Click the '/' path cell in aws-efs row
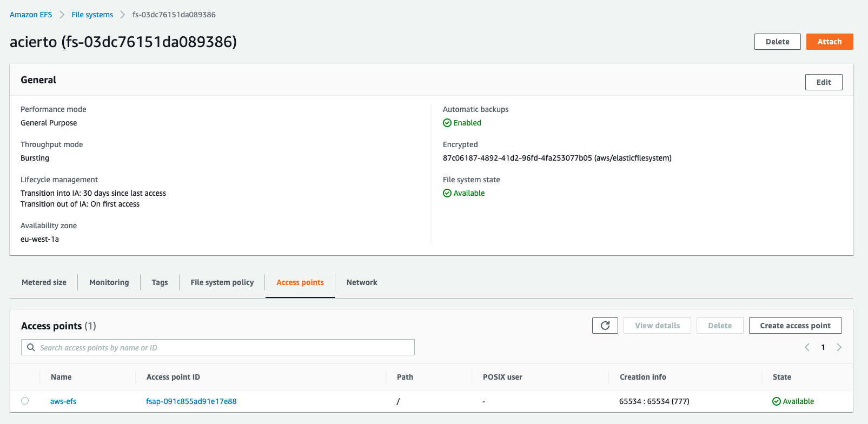This screenshot has width=868, height=424. [x=398, y=401]
